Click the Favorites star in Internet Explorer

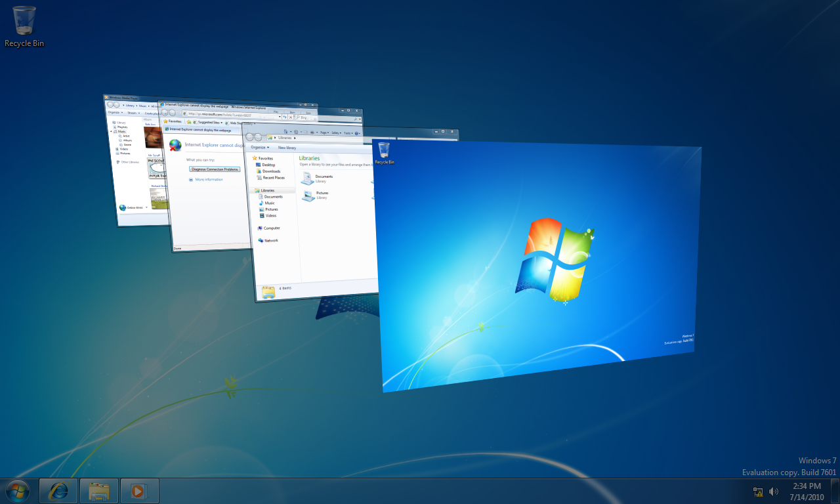(165, 121)
